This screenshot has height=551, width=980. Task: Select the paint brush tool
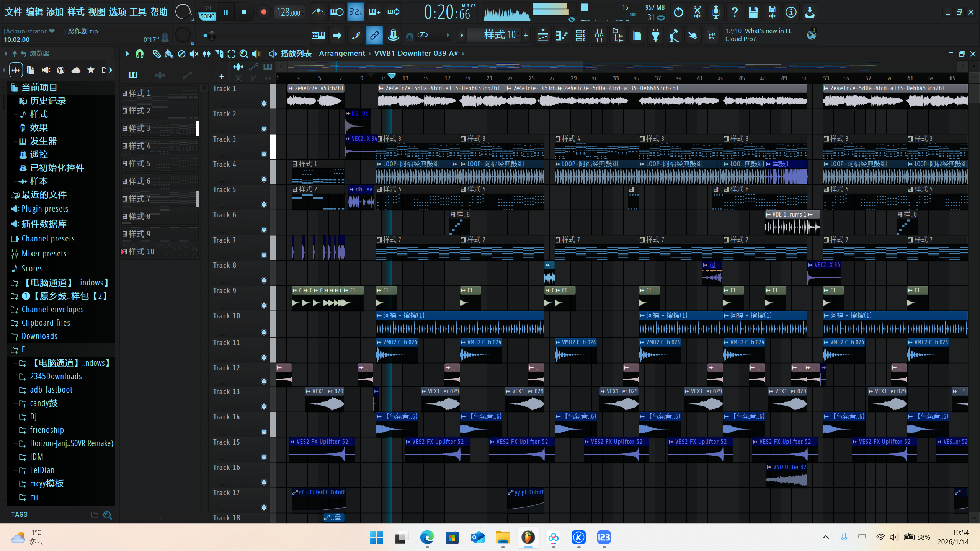point(169,54)
